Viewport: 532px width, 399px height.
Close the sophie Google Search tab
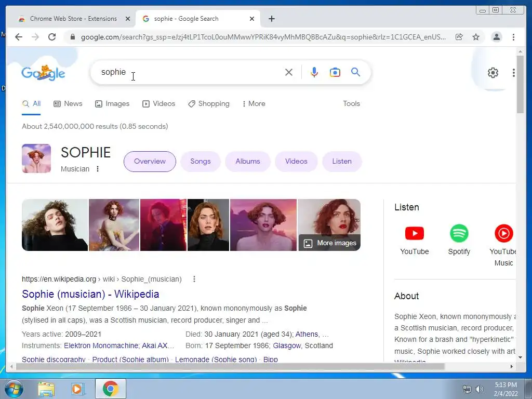pyautogui.click(x=252, y=19)
